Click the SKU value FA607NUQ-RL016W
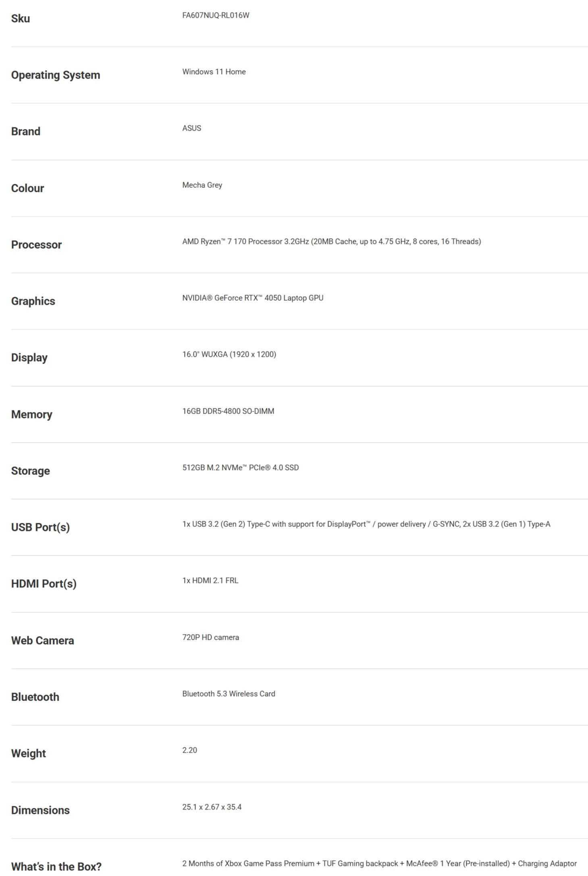 coord(216,15)
